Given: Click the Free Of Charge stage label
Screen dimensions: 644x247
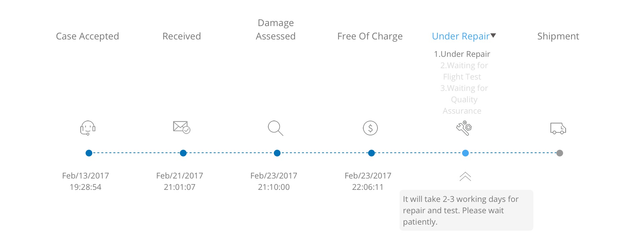Looking at the screenshot, I should tap(370, 36).
